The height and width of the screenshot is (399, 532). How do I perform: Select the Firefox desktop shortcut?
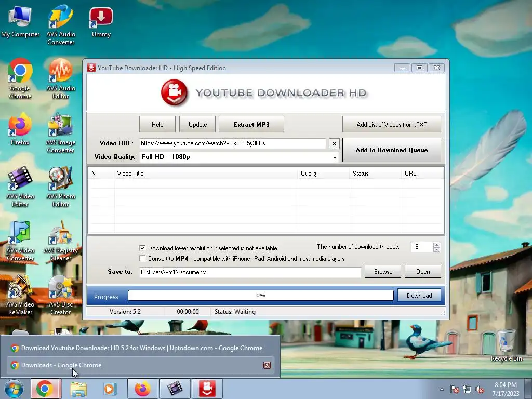coord(20,129)
